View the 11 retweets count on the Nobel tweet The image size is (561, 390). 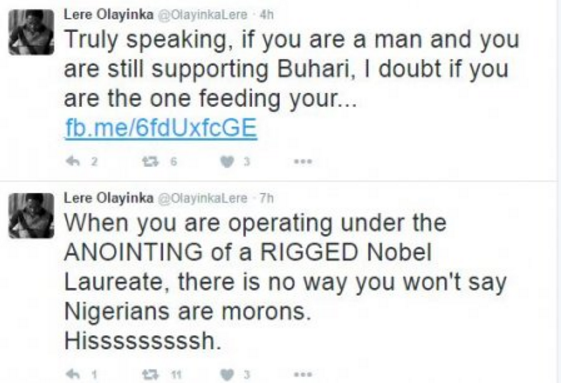pyautogui.click(x=176, y=375)
